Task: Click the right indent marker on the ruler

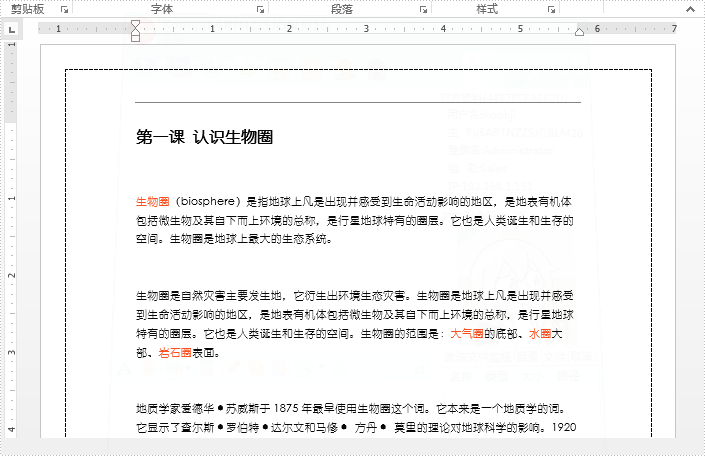Action: pyautogui.click(x=580, y=31)
